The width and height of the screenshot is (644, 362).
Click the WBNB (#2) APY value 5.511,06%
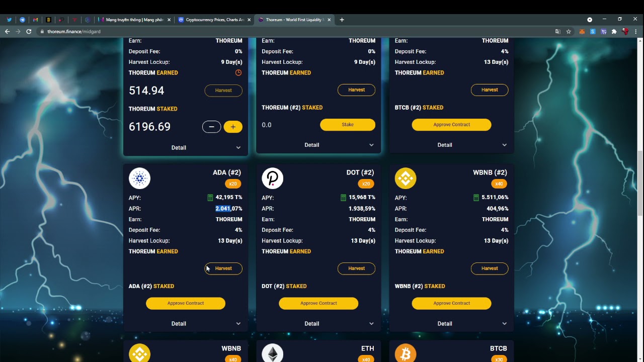495,198
